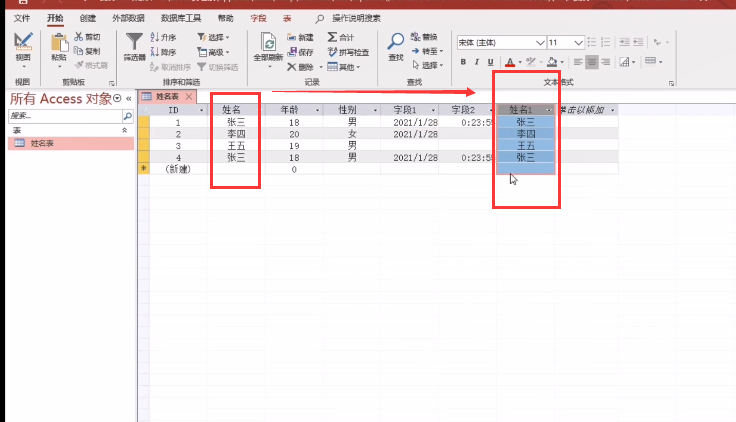Copy selection using 复制
The width and height of the screenshot is (736, 422).
click(x=87, y=51)
